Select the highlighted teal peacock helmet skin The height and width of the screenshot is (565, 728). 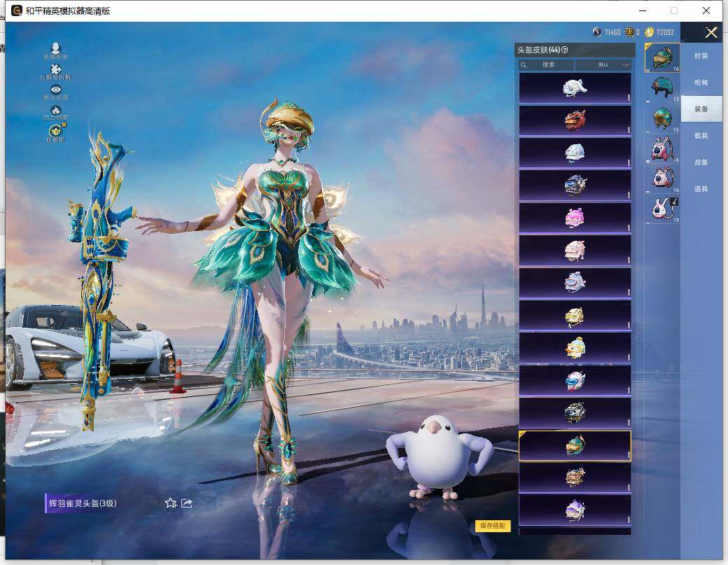(x=575, y=446)
